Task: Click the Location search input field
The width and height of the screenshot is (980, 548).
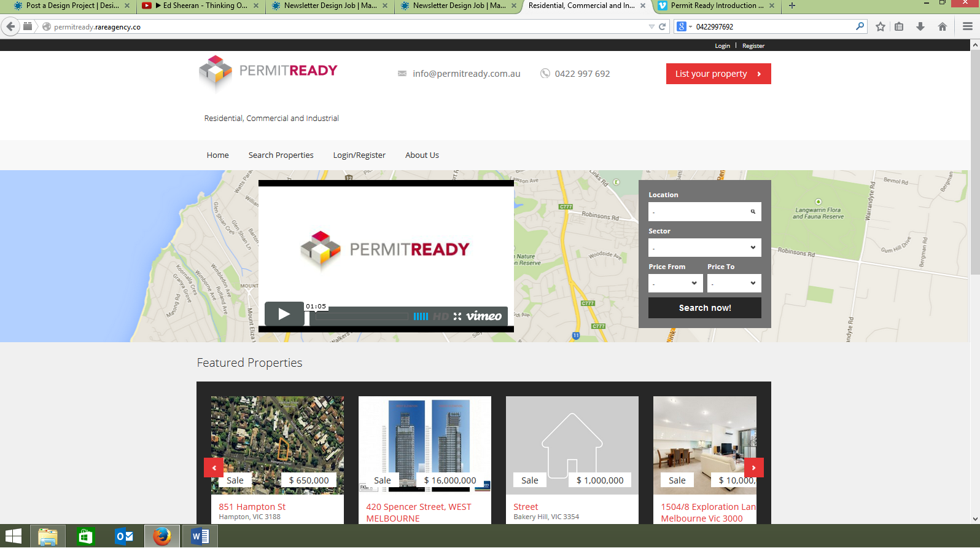Action: click(x=698, y=212)
